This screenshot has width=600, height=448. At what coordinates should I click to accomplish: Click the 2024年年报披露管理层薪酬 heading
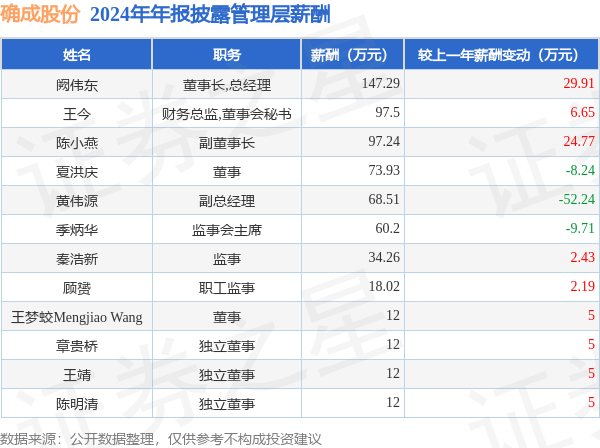[210, 15]
